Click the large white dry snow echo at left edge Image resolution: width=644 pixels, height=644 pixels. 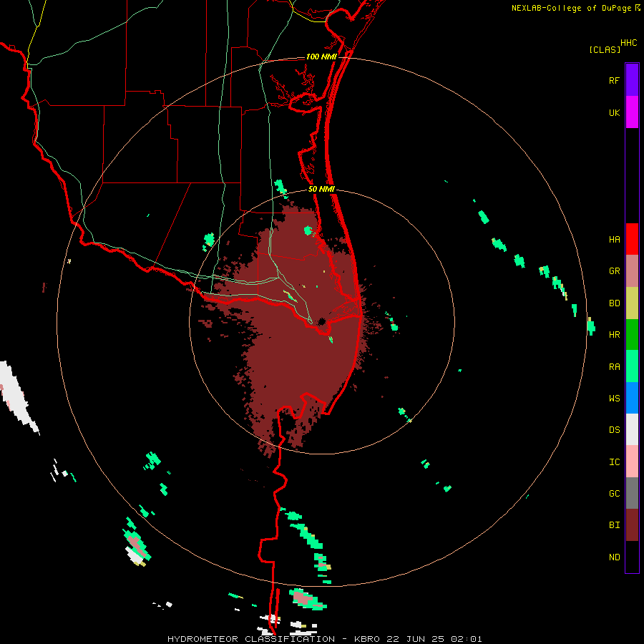click(16, 396)
